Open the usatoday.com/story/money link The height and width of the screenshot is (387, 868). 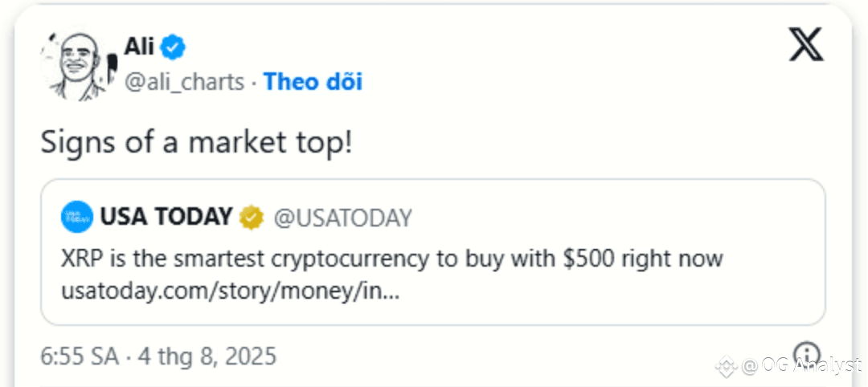(230, 293)
